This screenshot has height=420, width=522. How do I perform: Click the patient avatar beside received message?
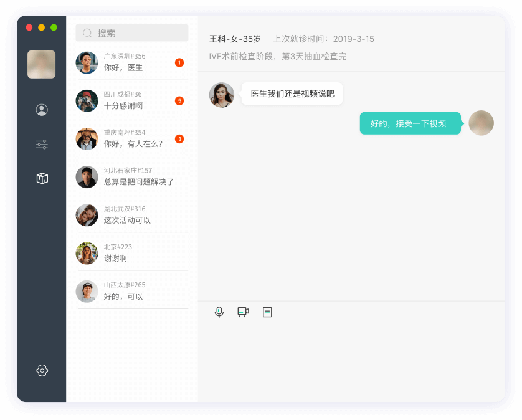(222, 95)
